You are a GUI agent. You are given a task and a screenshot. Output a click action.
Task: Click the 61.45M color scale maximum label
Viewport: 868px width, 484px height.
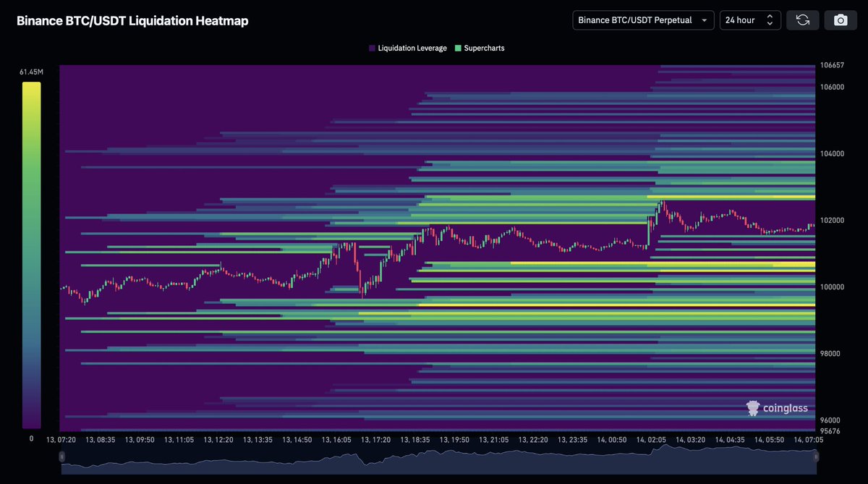tap(32, 72)
